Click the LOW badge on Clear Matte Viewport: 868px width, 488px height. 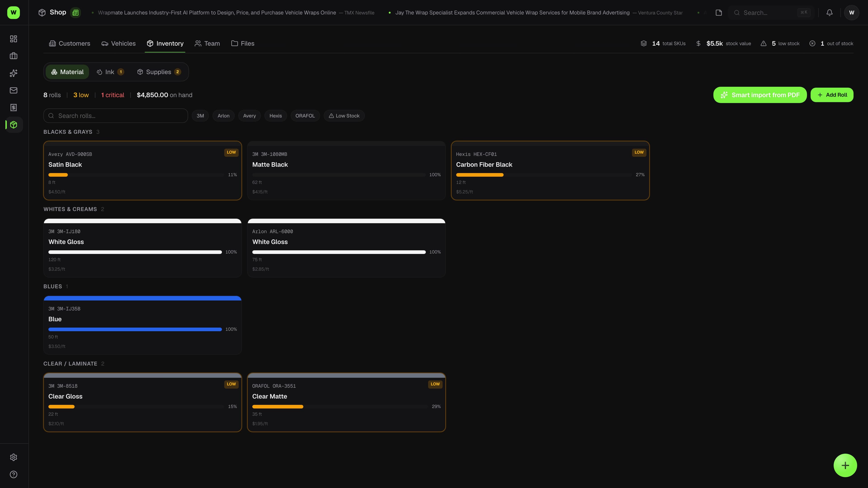(x=435, y=384)
